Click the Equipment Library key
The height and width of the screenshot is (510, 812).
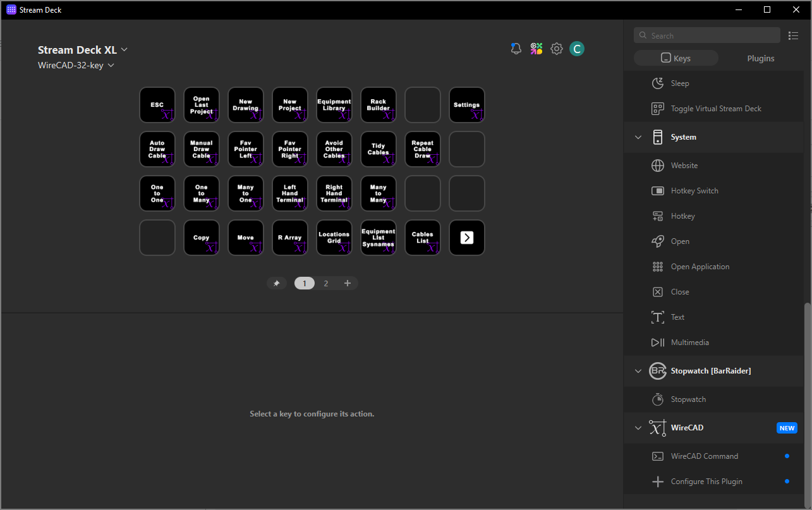[x=334, y=105]
